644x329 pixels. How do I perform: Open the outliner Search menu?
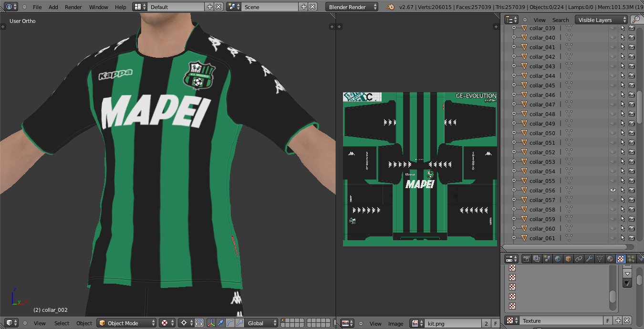click(x=561, y=20)
